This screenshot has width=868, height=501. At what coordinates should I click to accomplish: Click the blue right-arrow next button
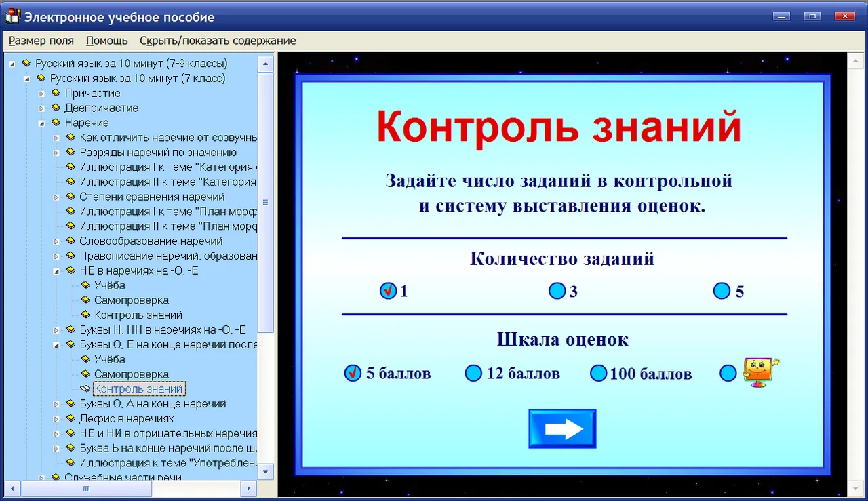562,428
